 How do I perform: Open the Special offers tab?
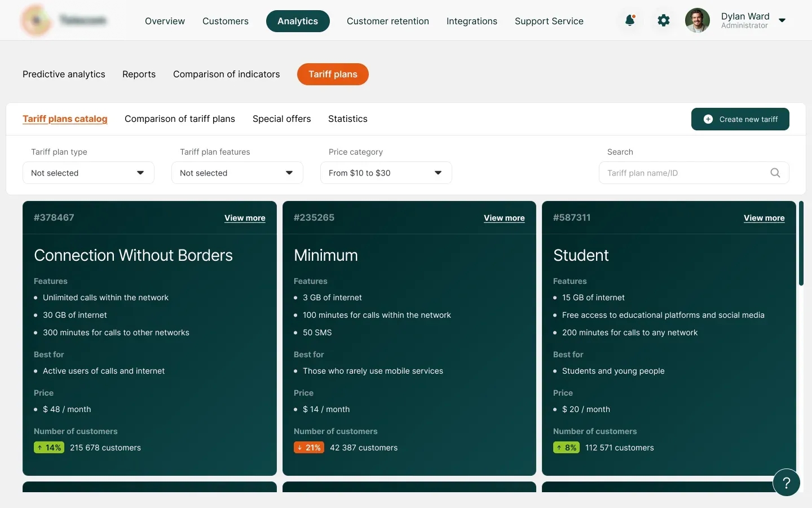tap(281, 119)
